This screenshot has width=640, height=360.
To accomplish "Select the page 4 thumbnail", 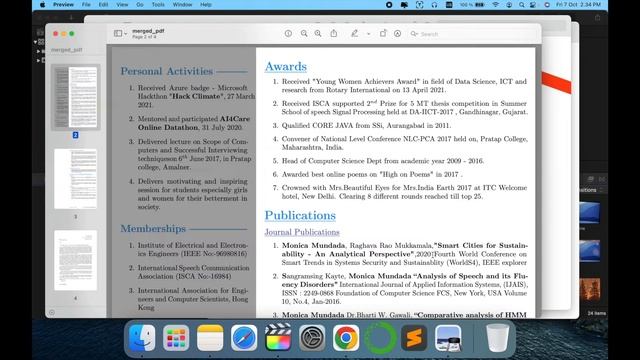I will tap(76, 260).
